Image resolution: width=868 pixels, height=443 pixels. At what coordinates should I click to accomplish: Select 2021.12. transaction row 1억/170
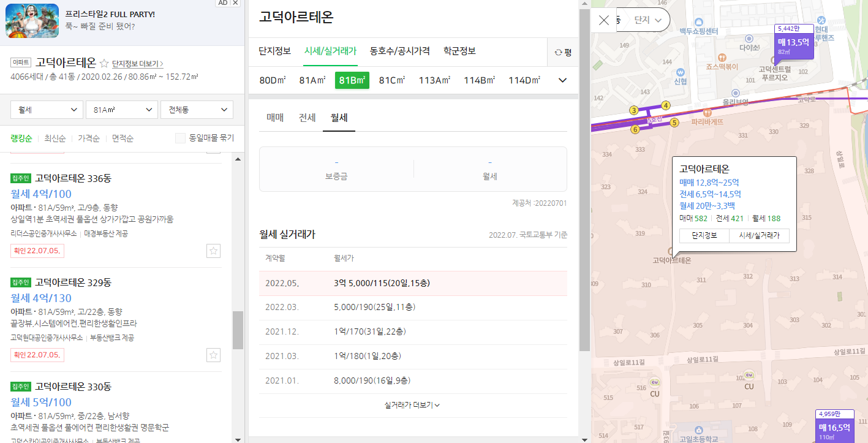click(x=413, y=331)
